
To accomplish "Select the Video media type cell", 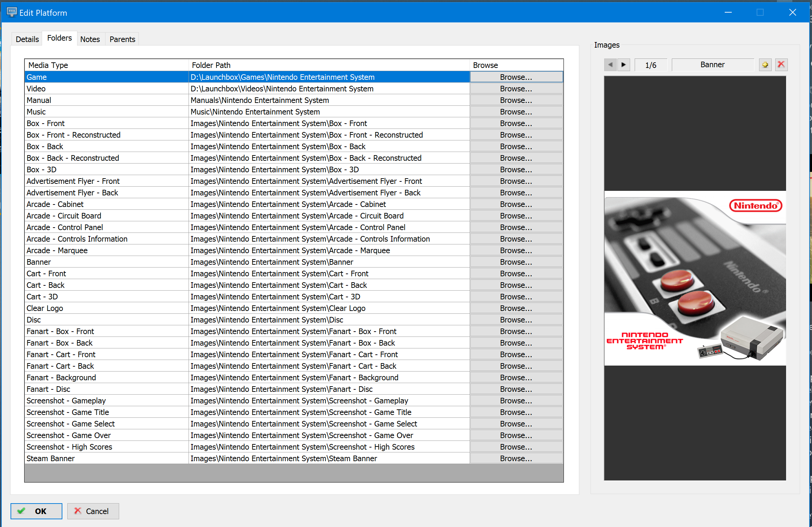I will coord(107,89).
